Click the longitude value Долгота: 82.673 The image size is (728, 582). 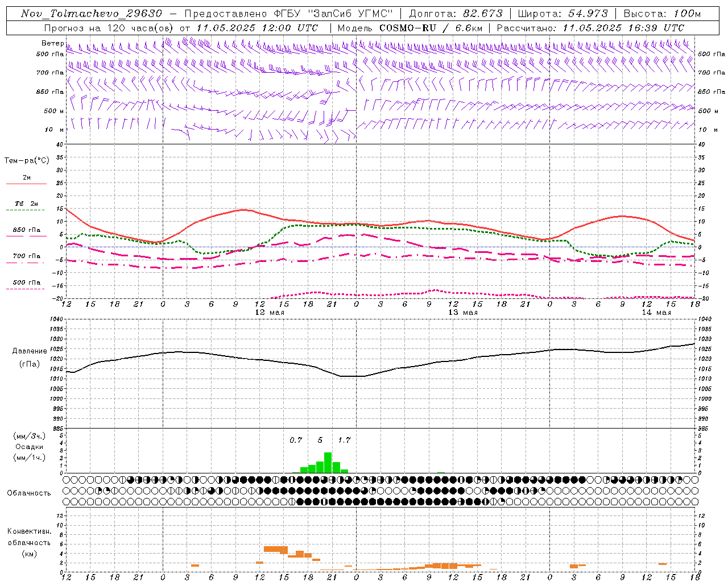tap(456, 14)
